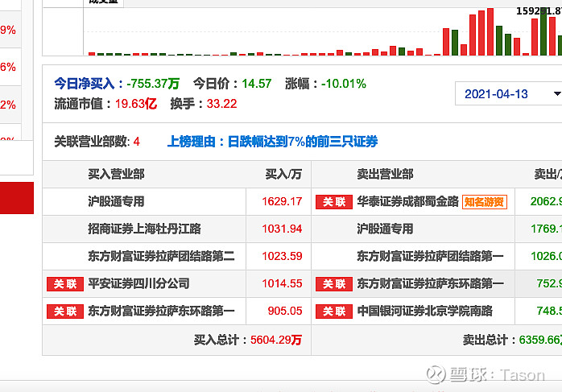Click 关联 badge beside 华泰证券成都蜀金路

click(x=333, y=202)
